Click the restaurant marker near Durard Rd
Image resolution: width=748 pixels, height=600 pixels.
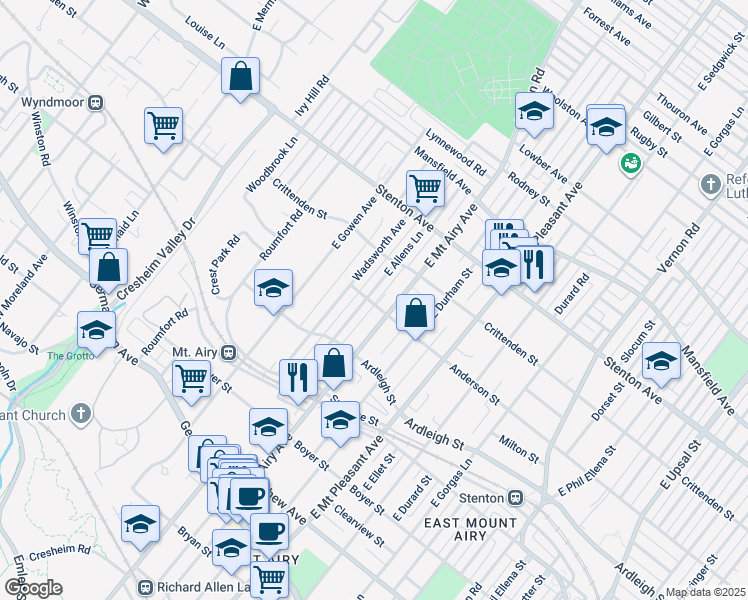(x=535, y=265)
